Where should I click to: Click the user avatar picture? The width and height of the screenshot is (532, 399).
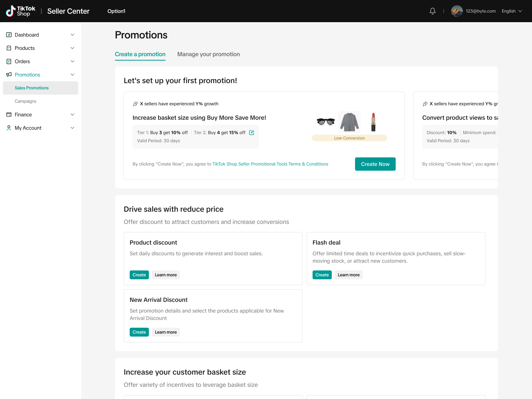coord(457,11)
